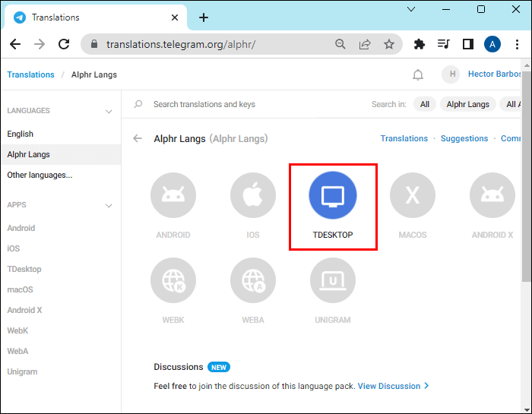Open browser extensions puzzle icon

pos(420,44)
